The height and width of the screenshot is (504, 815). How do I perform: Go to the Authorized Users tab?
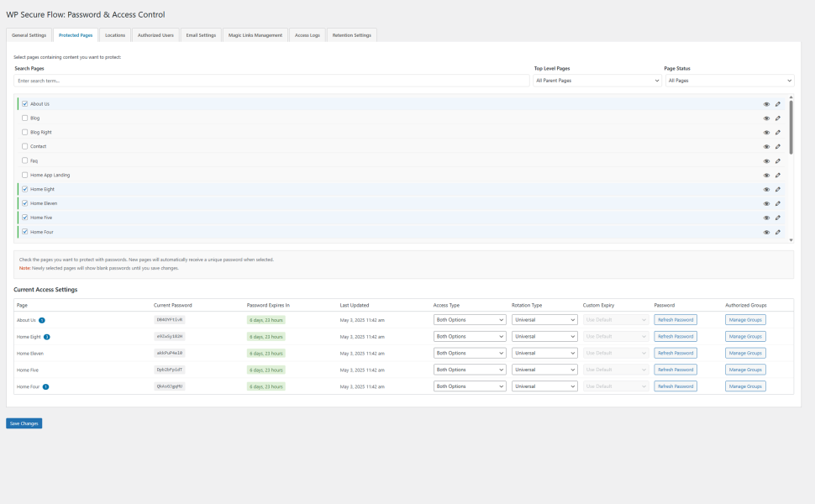click(x=155, y=35)
